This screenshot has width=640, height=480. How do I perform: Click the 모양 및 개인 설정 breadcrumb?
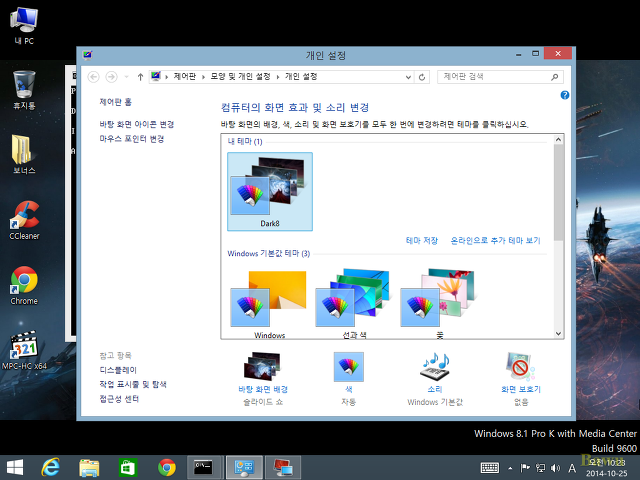(240, 77)
